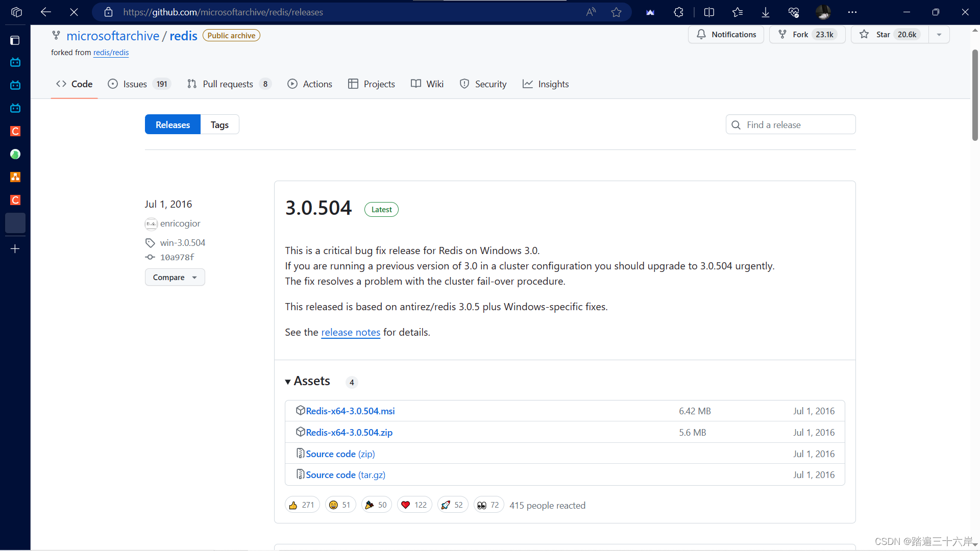Download Source code (tar.gz)

pyautogui.click(x=346, y=475)
